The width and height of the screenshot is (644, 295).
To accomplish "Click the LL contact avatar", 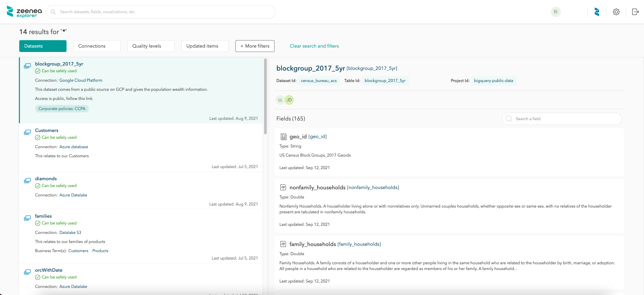I will point(280,100).
